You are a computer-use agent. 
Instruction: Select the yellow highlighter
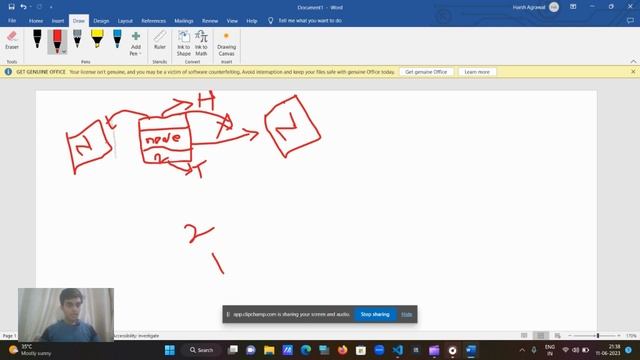click(x=97, y=40)
